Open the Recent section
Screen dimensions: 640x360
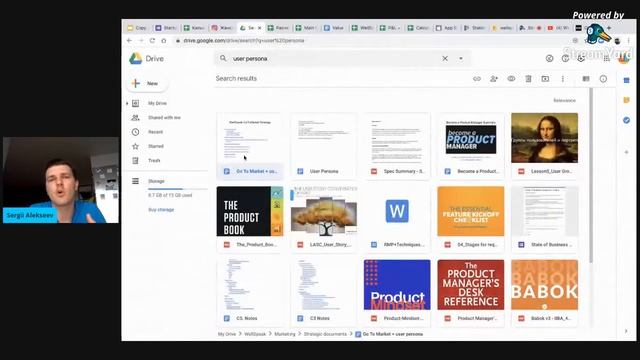(x=155, y=132)
